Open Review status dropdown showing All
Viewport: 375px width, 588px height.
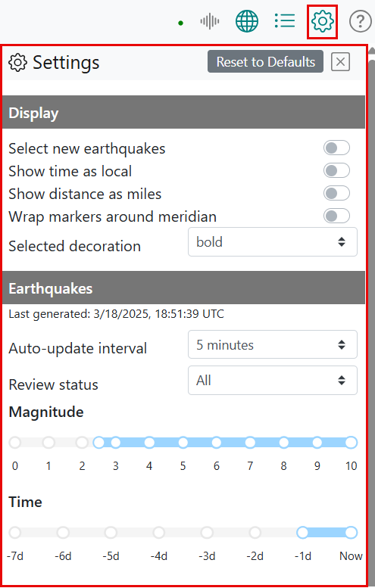click(x=273, y=380)
